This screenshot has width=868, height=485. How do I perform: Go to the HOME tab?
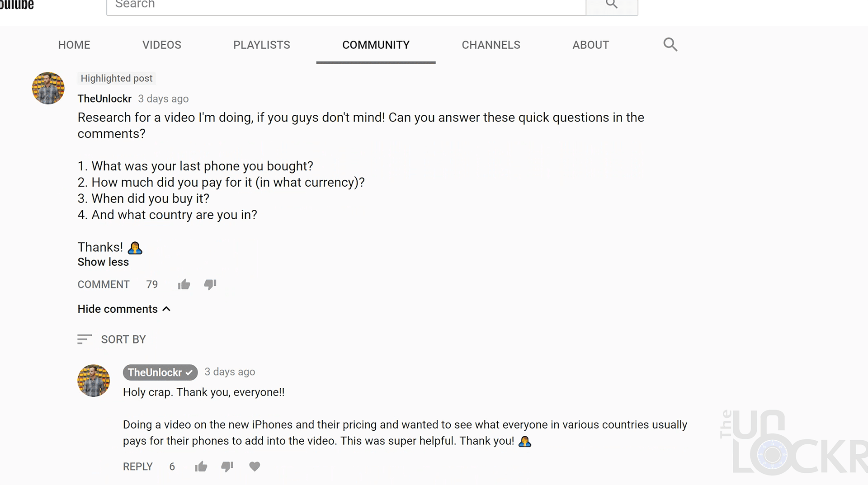tap(74, 45)
